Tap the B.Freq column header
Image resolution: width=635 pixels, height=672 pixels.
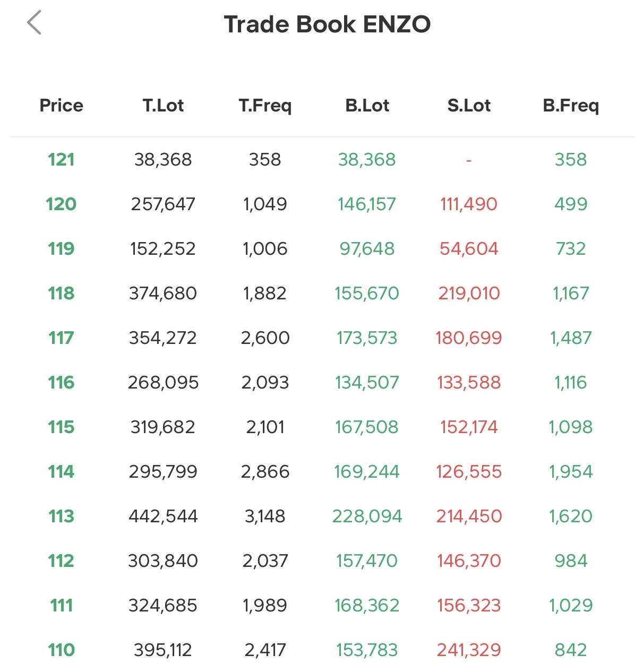pyautogui.click(x=571, y=105)
